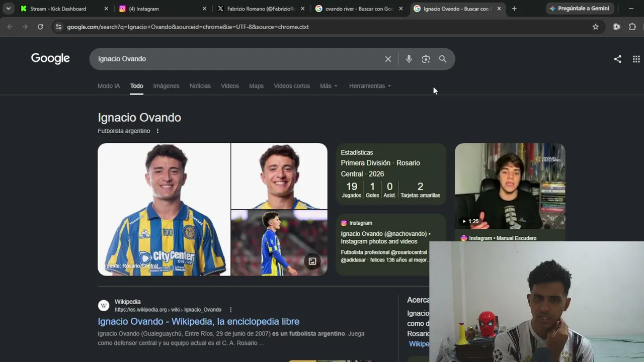Open Estadísticas card for Rosario Central 2026
The height and width of the screenshot is (362, 644).
click(x=391, y=173)
